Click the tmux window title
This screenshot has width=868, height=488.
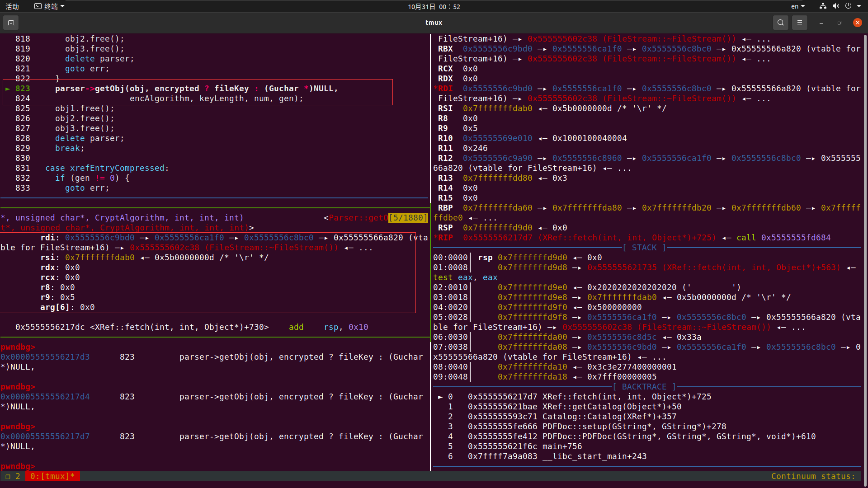coord(434,23)
